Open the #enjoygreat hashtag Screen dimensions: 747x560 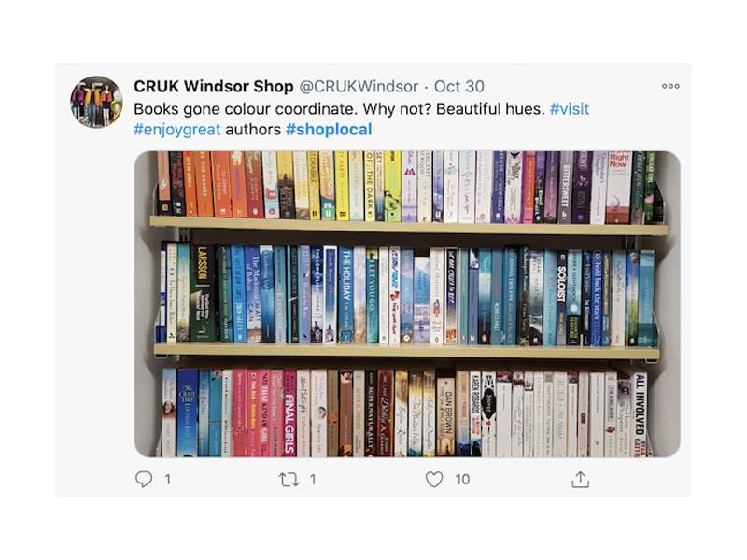tap(177, 129)
